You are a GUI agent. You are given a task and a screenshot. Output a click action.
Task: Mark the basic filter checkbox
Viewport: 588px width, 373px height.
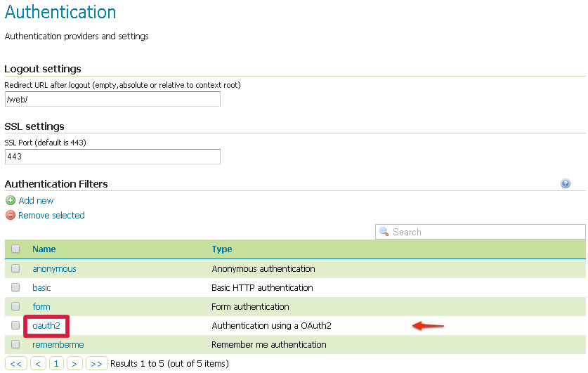tap(15, 287)
